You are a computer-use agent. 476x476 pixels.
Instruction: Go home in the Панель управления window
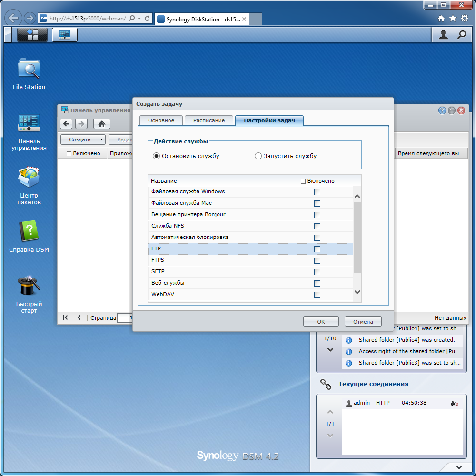[102, 124]
